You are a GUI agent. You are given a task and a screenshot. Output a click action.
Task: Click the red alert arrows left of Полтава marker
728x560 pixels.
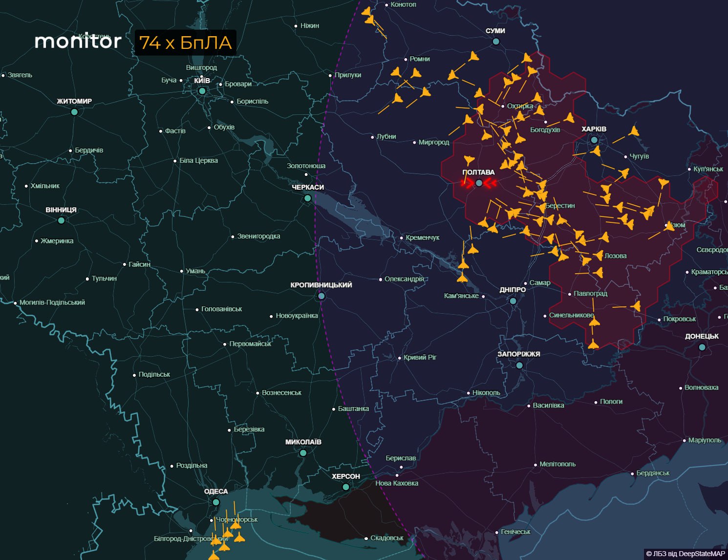tap(467, 183)
